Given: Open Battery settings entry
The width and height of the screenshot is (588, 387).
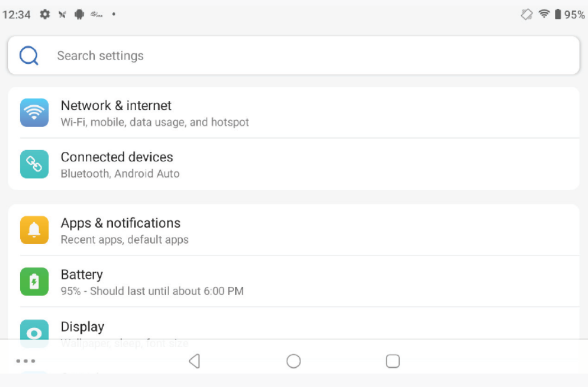Looking at the screenshot, I should [82, 275].
